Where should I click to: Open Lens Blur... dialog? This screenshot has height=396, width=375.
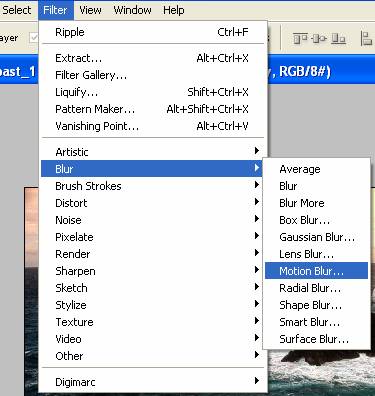pyautogui.click(x=317, y=254)
